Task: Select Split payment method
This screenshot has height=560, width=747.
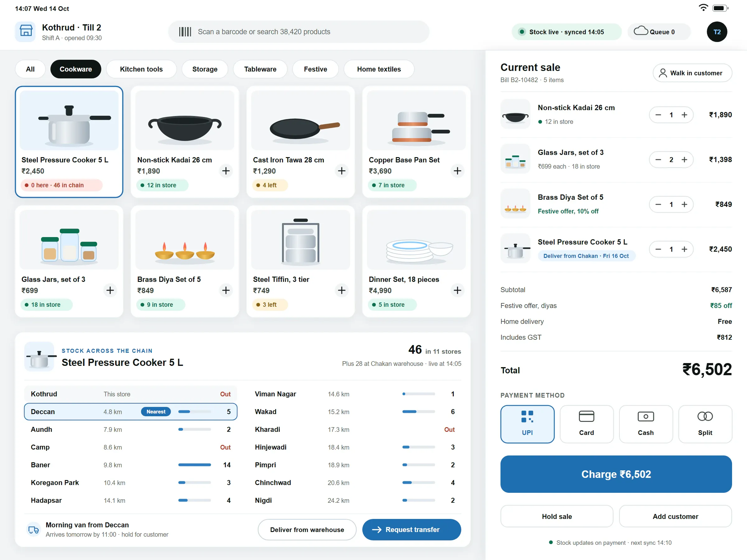Action: (x=705, y=424)
